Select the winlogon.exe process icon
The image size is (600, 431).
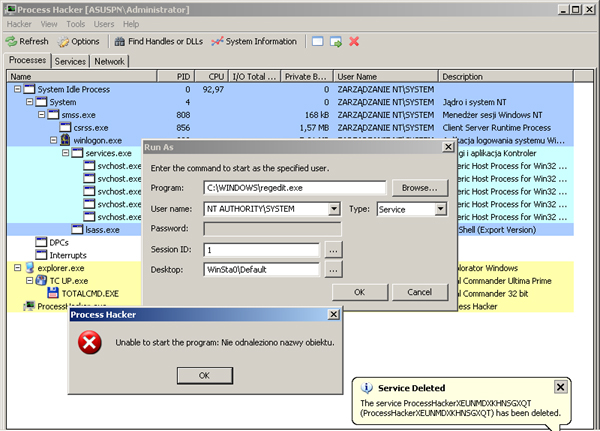(65, 140)
